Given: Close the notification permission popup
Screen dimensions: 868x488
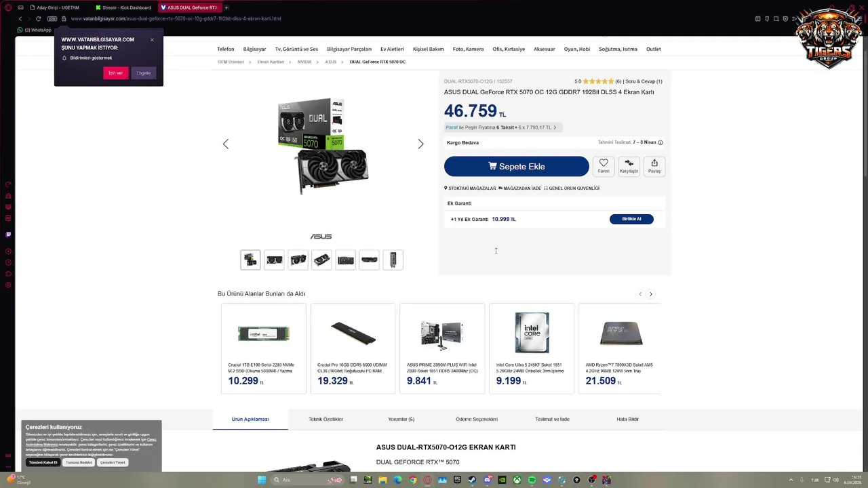Looking at the screenshot, I should (x=152, y=40).
